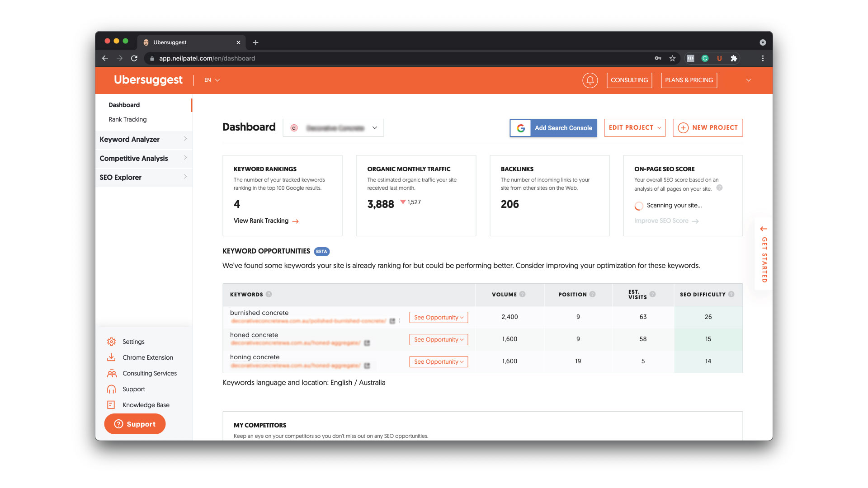Click the Volume column help icon

pos(522,294)
